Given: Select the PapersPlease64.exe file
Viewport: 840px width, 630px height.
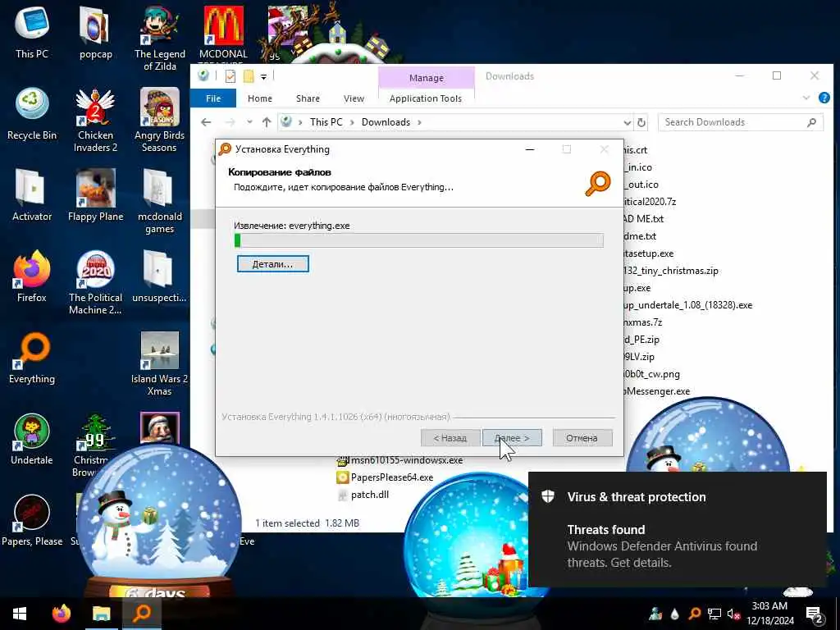Looking at the screenshot, I should click(386, 477).
